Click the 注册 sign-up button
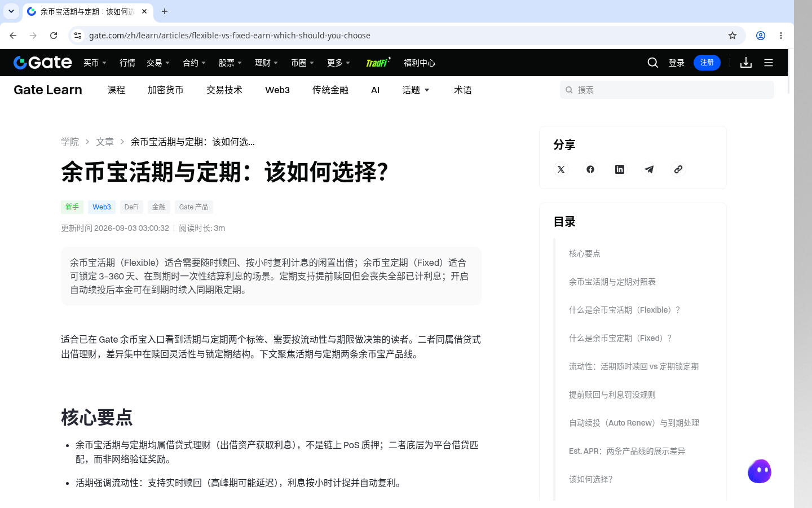812x508 pixels. (707, 63)
